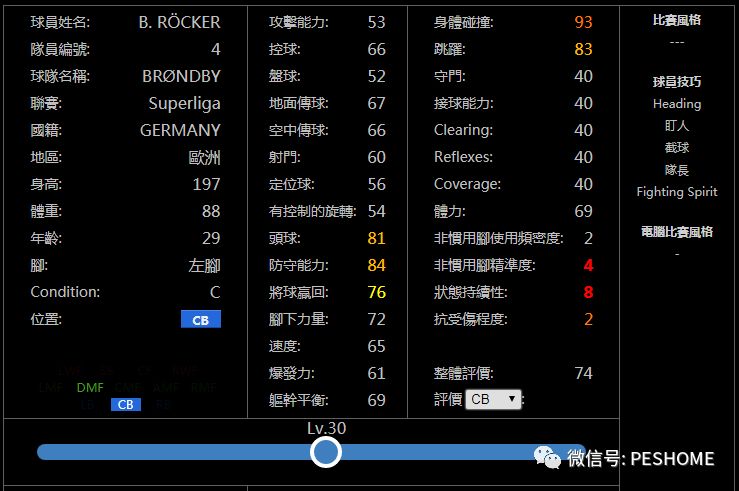This screenshot has height=491, width=739.
Task: Click the Superliga league value
Action: click(184, 103)
